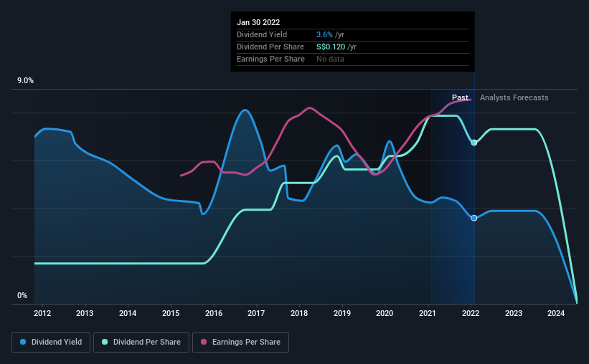Click the 2012 x-axis label
This screenshot has height=364, width=589.
pos(42,313)
